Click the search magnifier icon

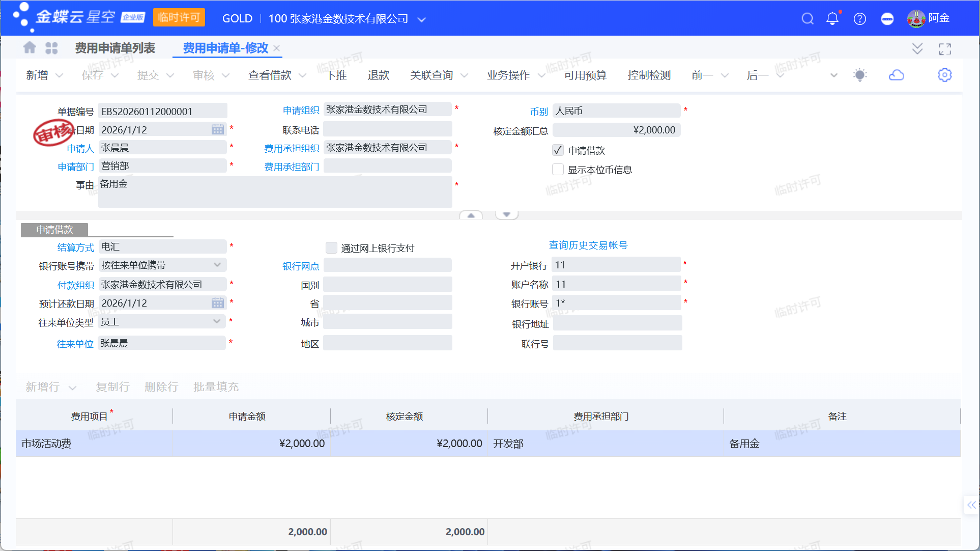[807, 19]
